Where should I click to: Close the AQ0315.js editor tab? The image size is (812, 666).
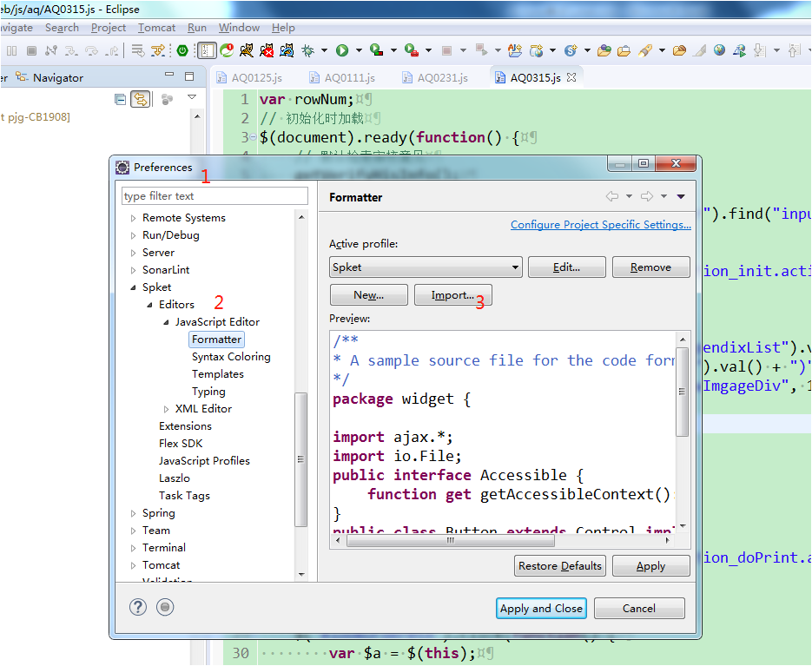571,77
